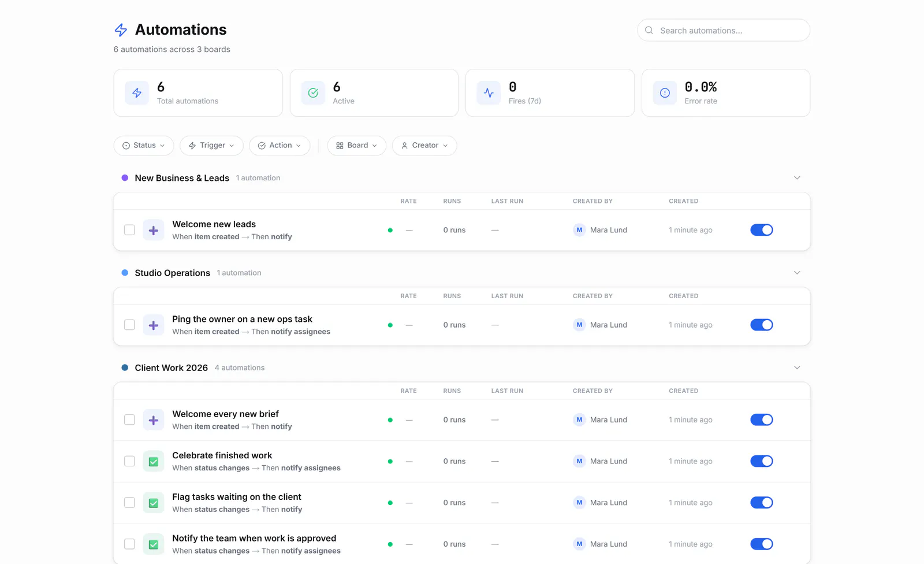Open the Trigger filter dropdown

click(x=211, y=146)
